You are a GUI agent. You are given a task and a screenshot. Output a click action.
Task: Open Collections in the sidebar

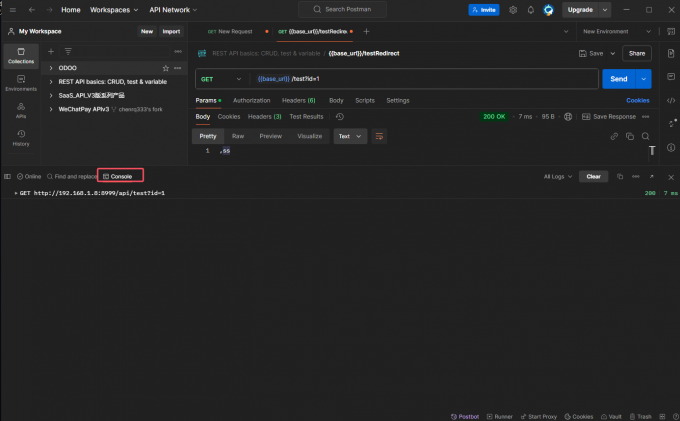pos(21,55)
